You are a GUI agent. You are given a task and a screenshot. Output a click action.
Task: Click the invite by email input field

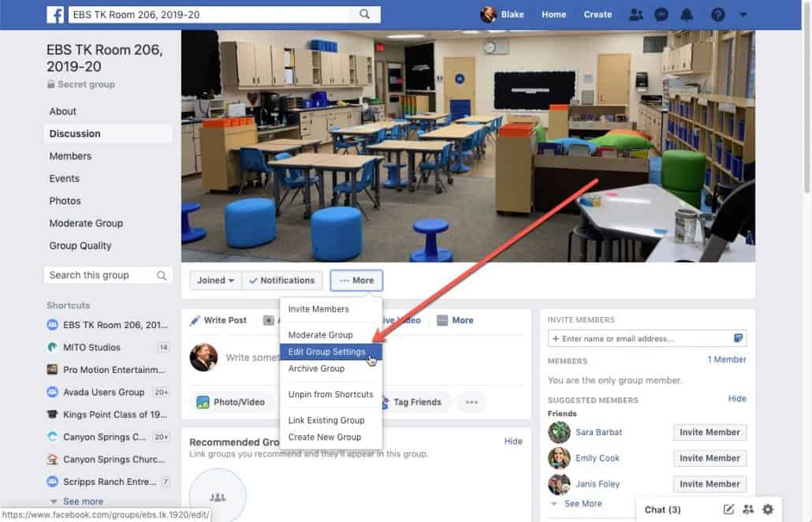coord(639,337)
